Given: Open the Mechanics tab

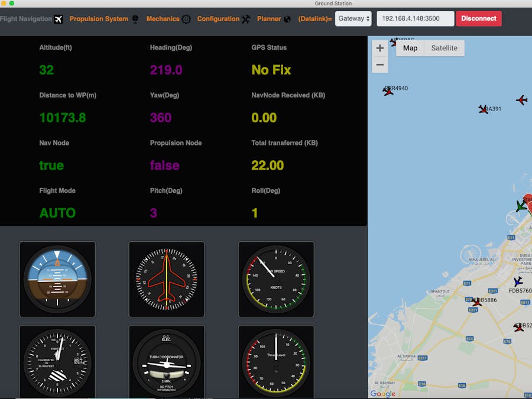Looking at the screenshot, I should 163,19.
